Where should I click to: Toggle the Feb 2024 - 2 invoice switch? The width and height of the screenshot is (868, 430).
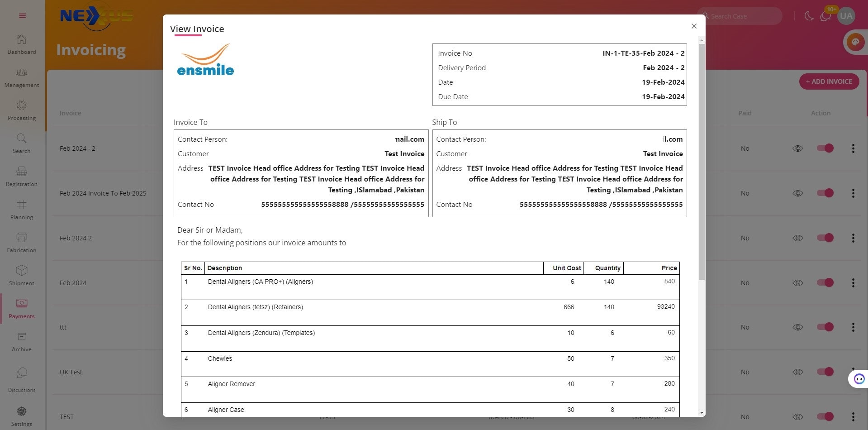pos(825,148)
